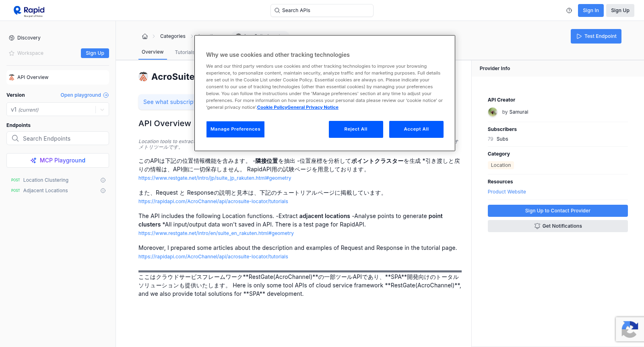Click the '79 Subs' subscriber count
Image resolution: width=644 pixels, height=347 pixels.
click(x=498, y=139)
